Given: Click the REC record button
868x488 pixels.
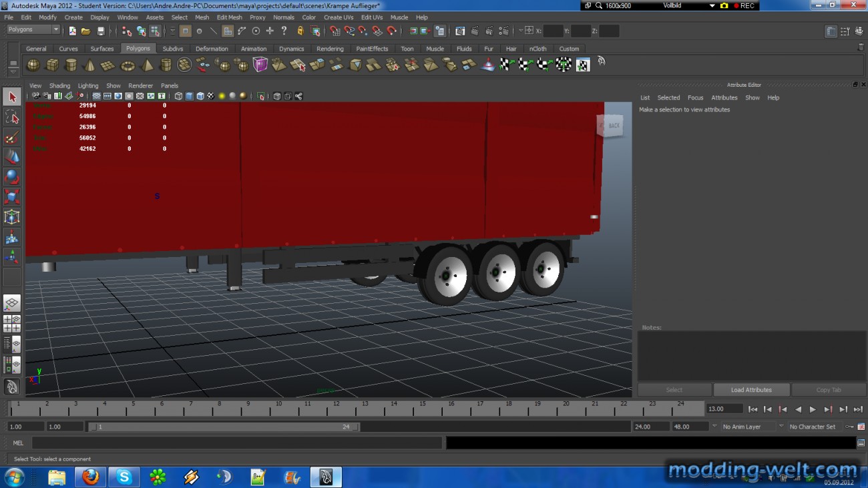Looking at the screenshot, I should (x=744, y=5).
